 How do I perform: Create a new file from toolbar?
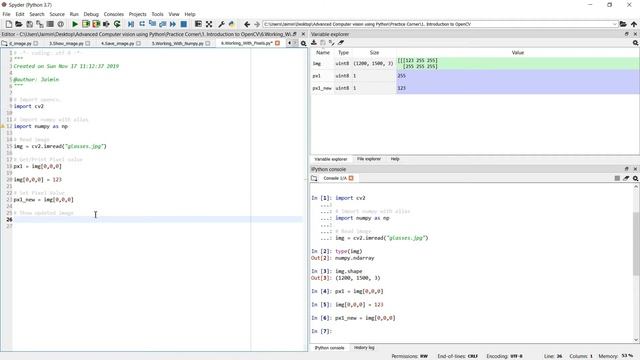9,24
